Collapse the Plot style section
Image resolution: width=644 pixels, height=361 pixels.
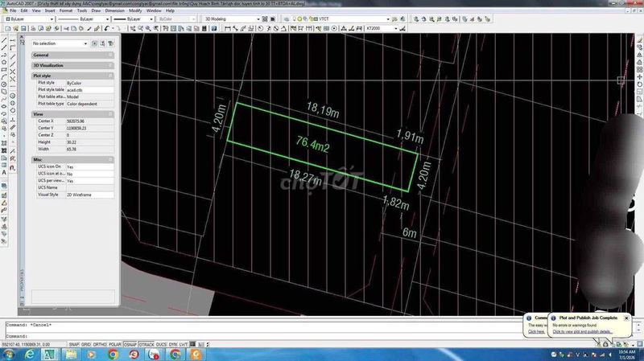tap(110, 76)
